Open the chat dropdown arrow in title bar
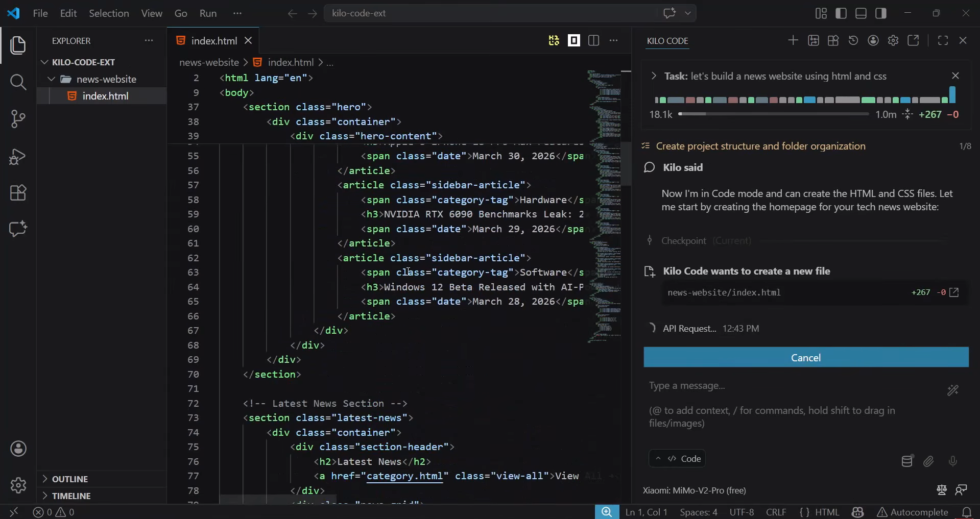Image resolution: width=980 pixels, height=519 pixels. [x=688, y=13]
